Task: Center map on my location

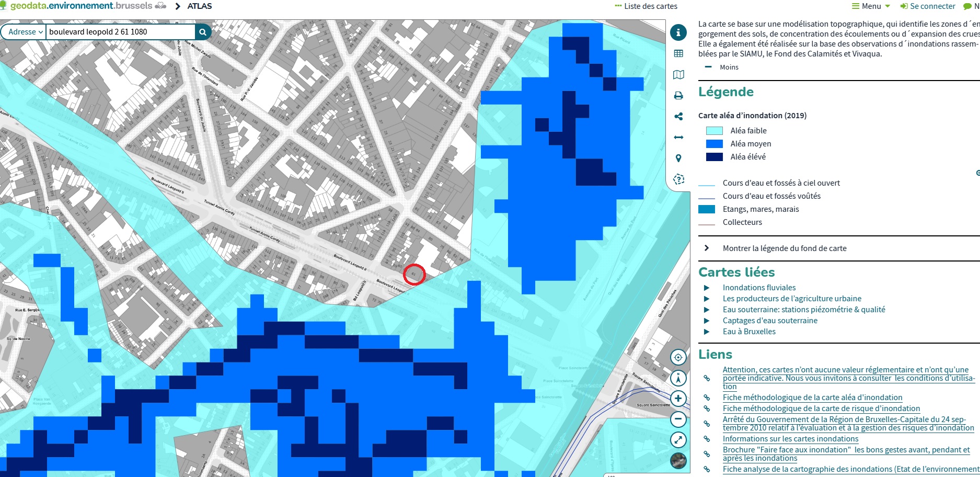Action: tap(678, 358)
